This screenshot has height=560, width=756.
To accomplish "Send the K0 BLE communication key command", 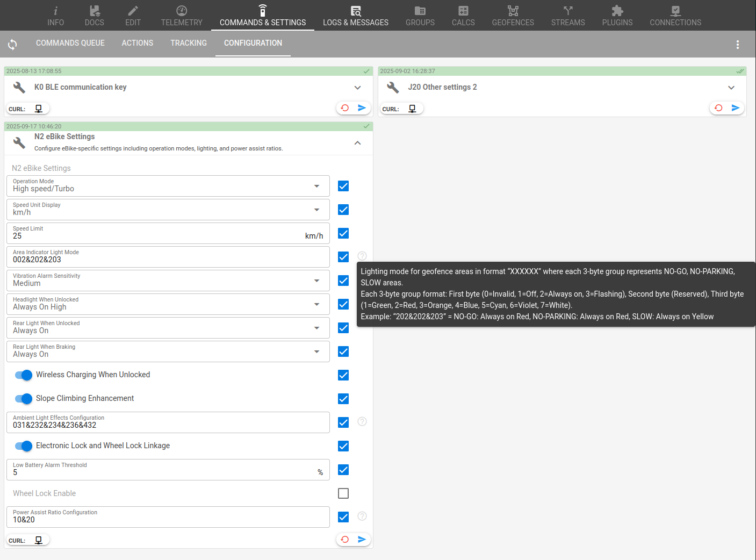I will click(362, 108).
